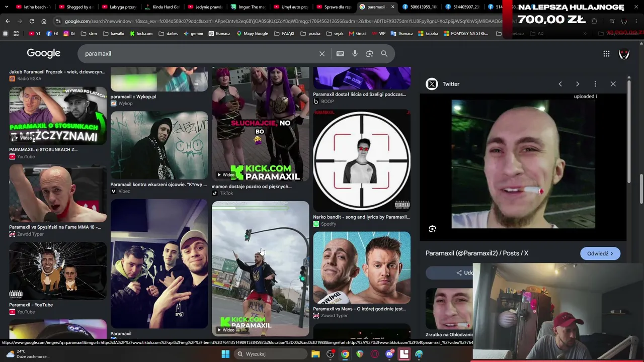The image size is (644, 362).
Task: Open the YT bookmark
Action: [x=35, y=34]
